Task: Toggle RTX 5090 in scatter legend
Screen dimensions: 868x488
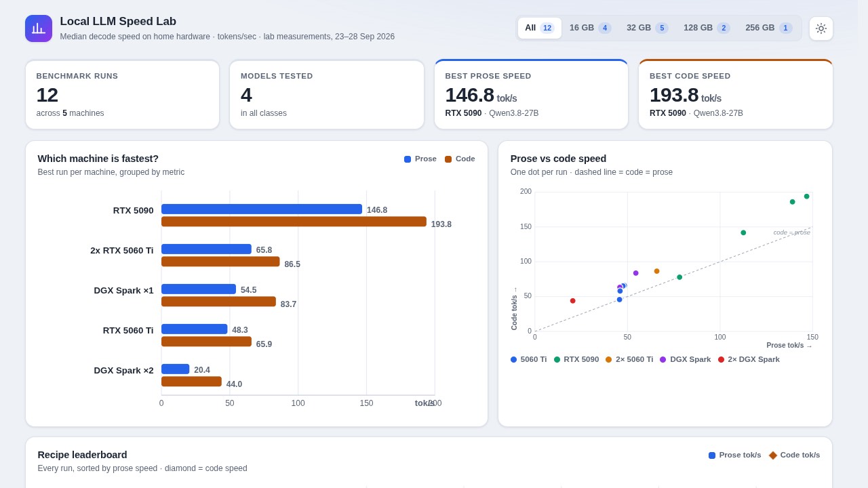Action: (x=576, y=359)
